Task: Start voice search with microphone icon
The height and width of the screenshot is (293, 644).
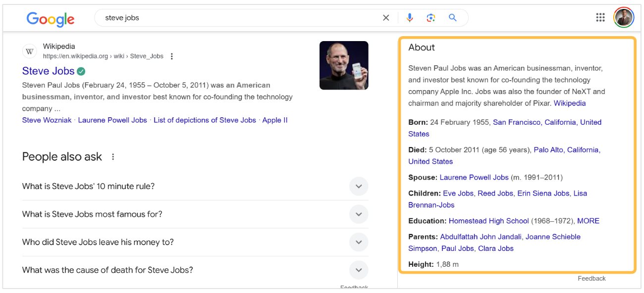Action: coord(410,18)
